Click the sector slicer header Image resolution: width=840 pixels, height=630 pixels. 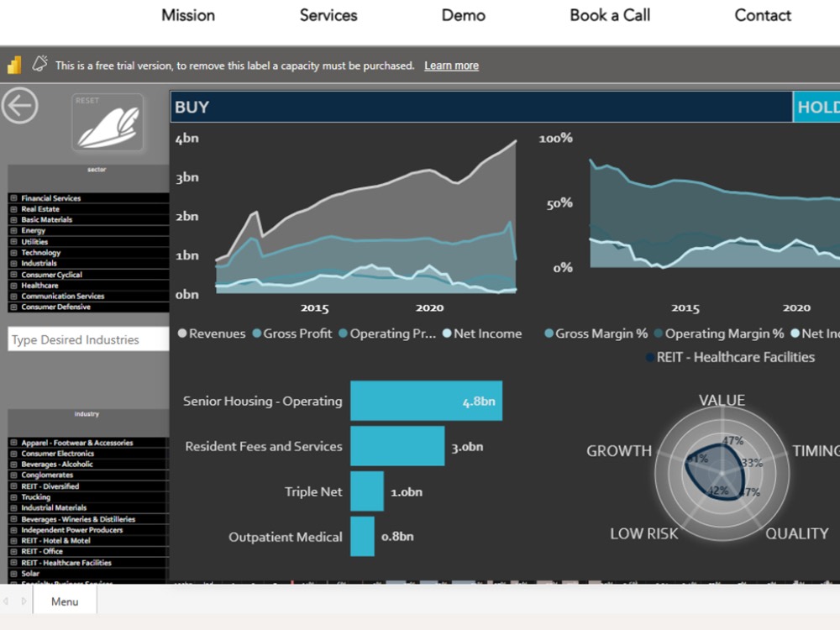click(x=88, y=178)
